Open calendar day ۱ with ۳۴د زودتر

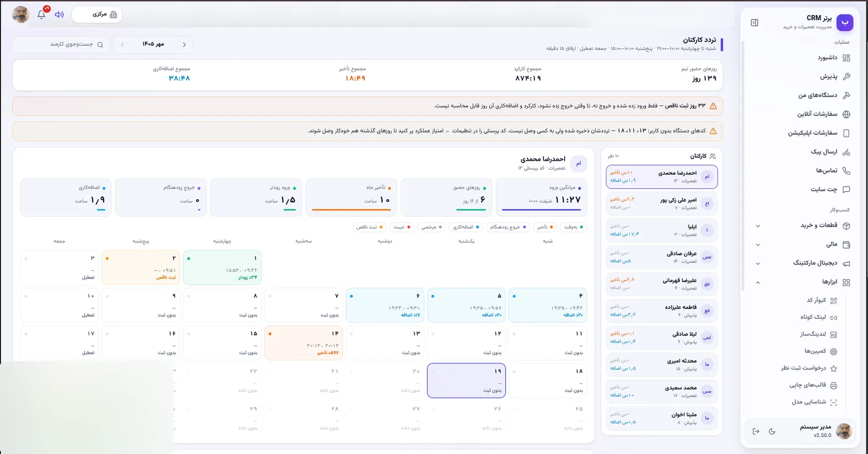coord(222,267)
